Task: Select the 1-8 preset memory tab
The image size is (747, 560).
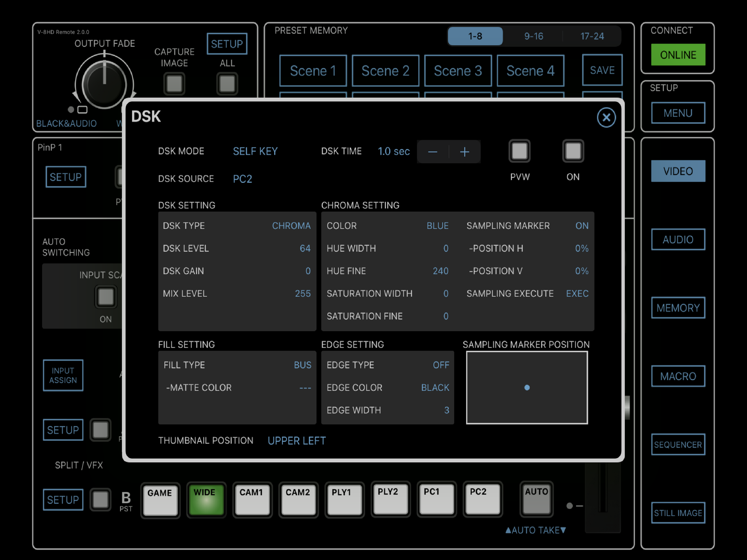Action: pyautogui.click(x=475, y=36)
